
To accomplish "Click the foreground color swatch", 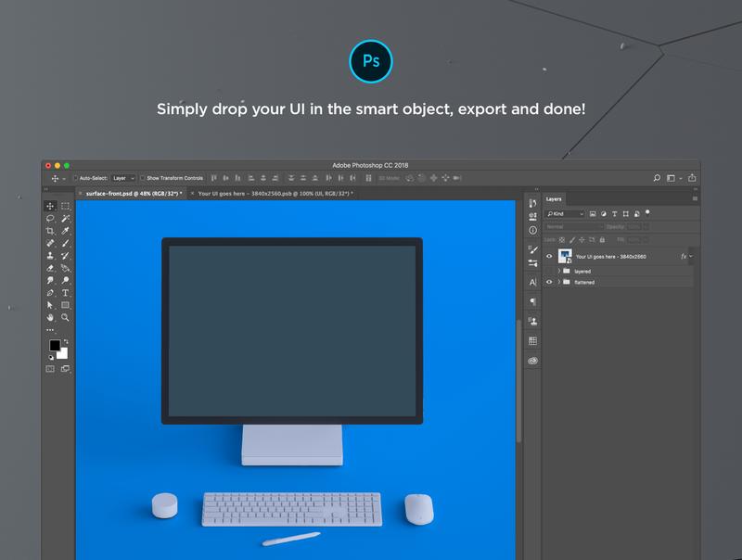I will click(55, 346).
